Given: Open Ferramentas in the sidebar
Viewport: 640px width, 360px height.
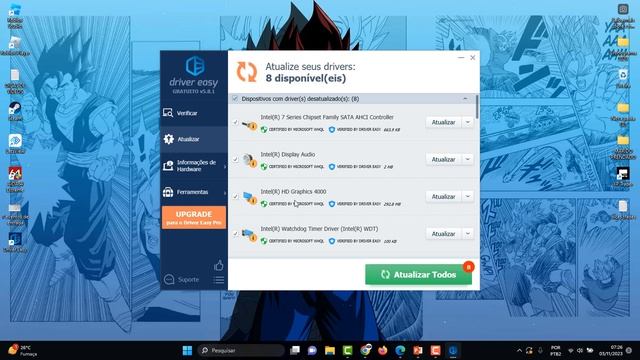Looking at the screenshot, I should tap(194, 192).
